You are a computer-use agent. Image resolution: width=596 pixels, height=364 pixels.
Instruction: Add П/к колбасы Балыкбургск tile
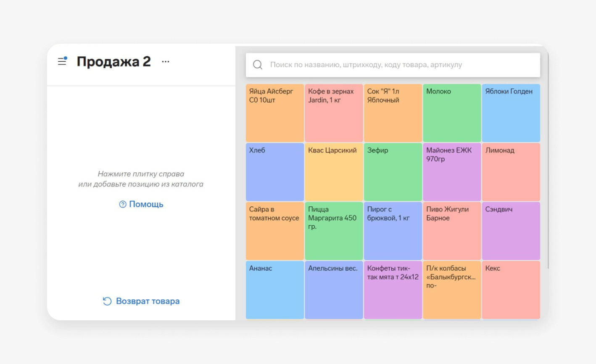pos(452,290)
